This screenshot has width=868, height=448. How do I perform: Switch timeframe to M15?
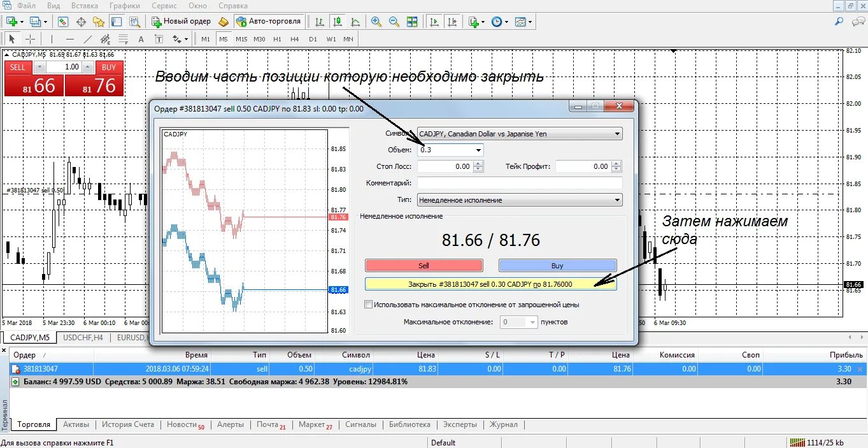(x=241, y=39)
